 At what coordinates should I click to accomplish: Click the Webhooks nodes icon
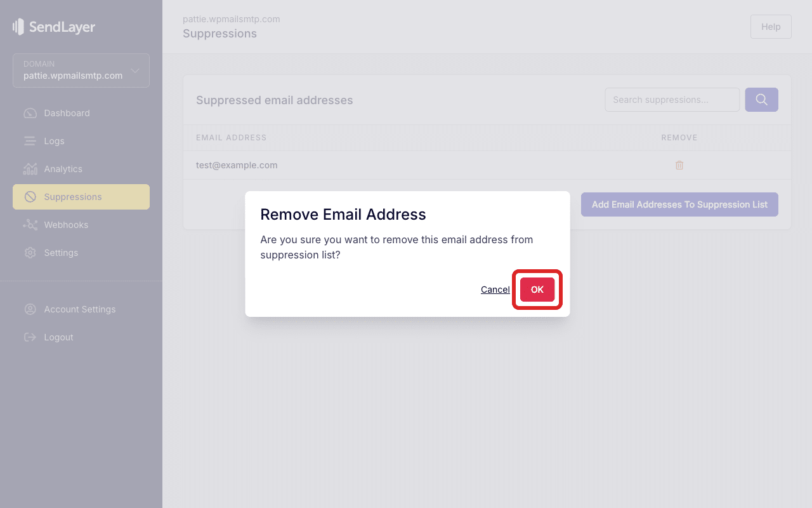click(30, 225)
